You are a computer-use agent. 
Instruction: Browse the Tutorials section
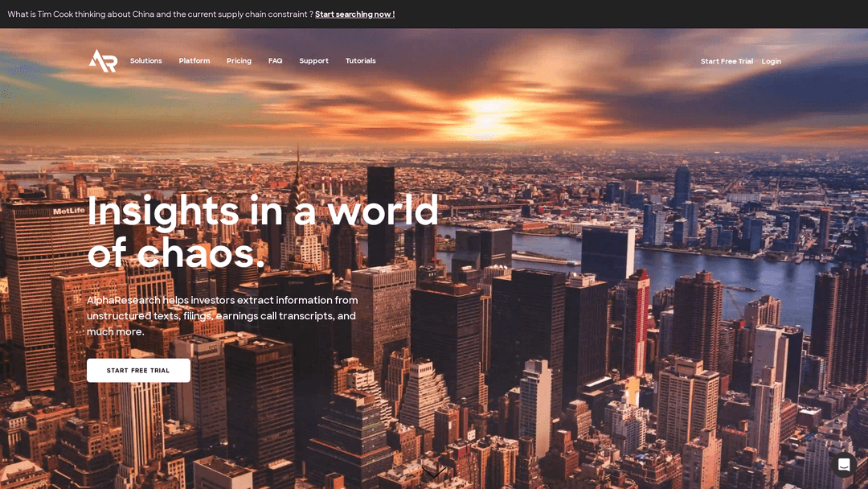(360, 61)
